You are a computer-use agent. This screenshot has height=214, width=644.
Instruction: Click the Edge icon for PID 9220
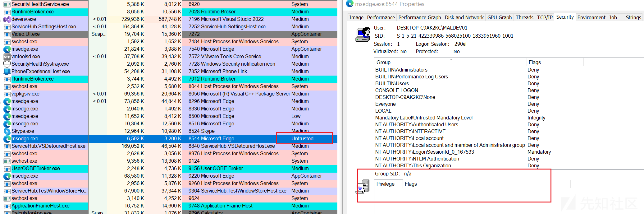point(7,176)
